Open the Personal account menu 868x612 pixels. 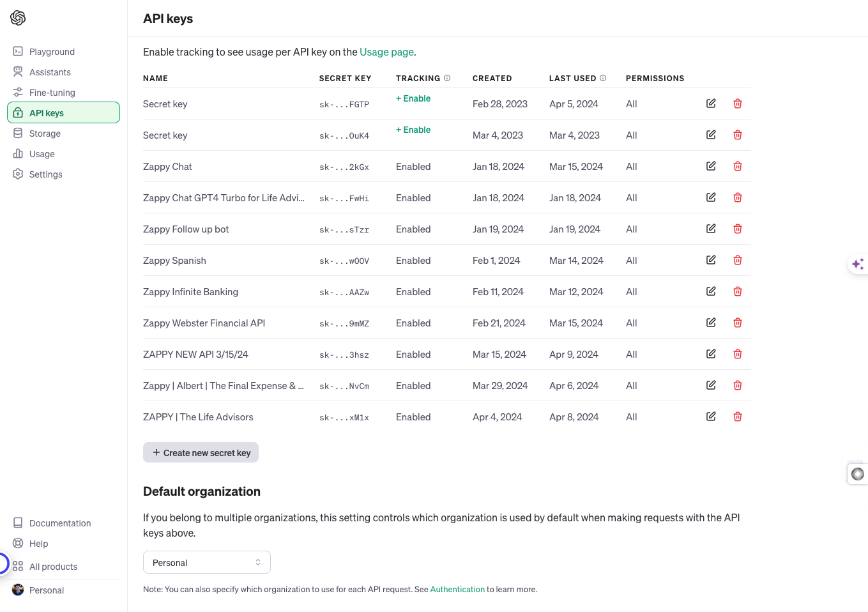[x=63, y=590]
